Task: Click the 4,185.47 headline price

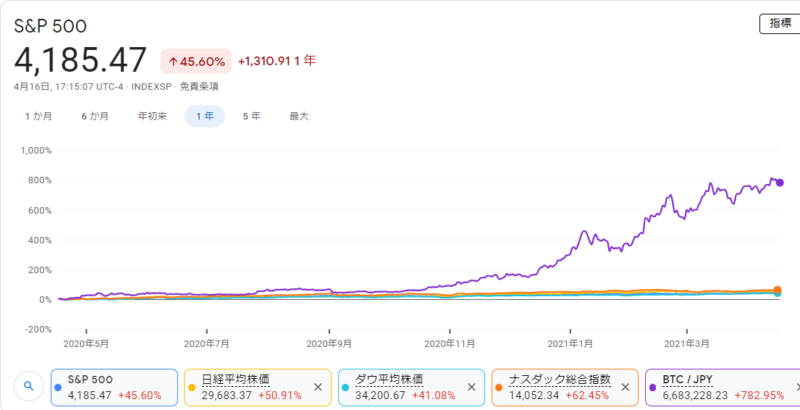Action: click(81, 60)
